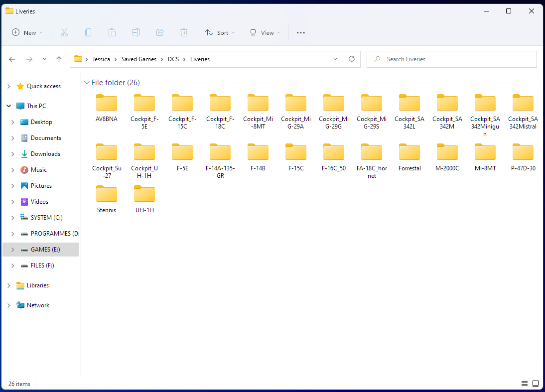Image resolution: width=545 pixels, height=392 pixels.
Task: Expand the Downloads tree node
Action: point(13,154)
